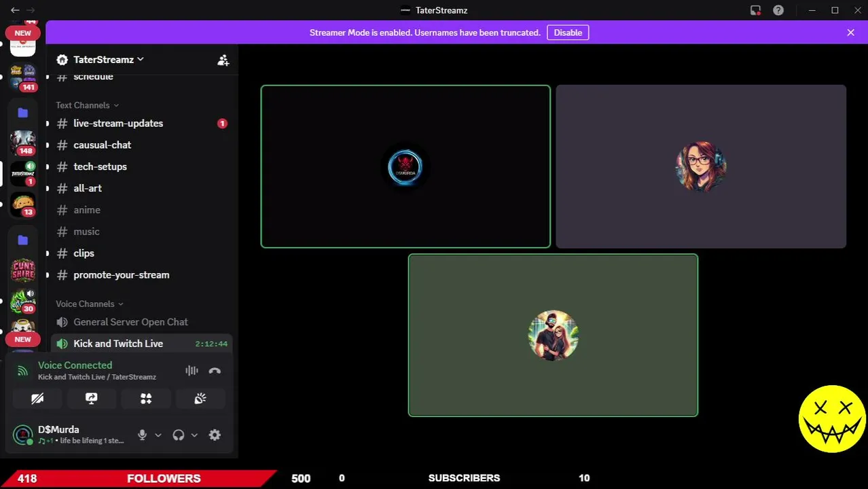This screenshot has width=868, height=489.
Task: Click the Voice Connected status text
Action: [x=75, y=365]
